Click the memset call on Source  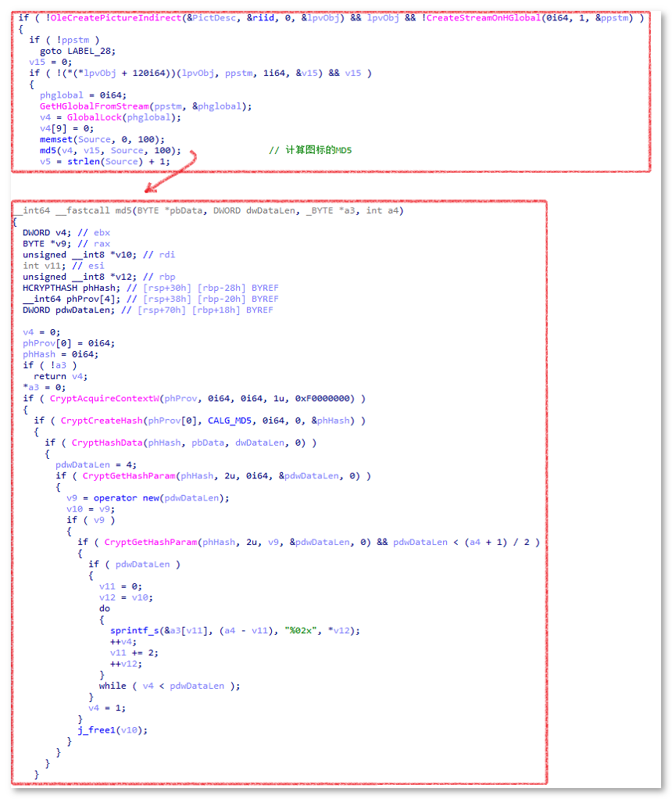coord(56,139)
